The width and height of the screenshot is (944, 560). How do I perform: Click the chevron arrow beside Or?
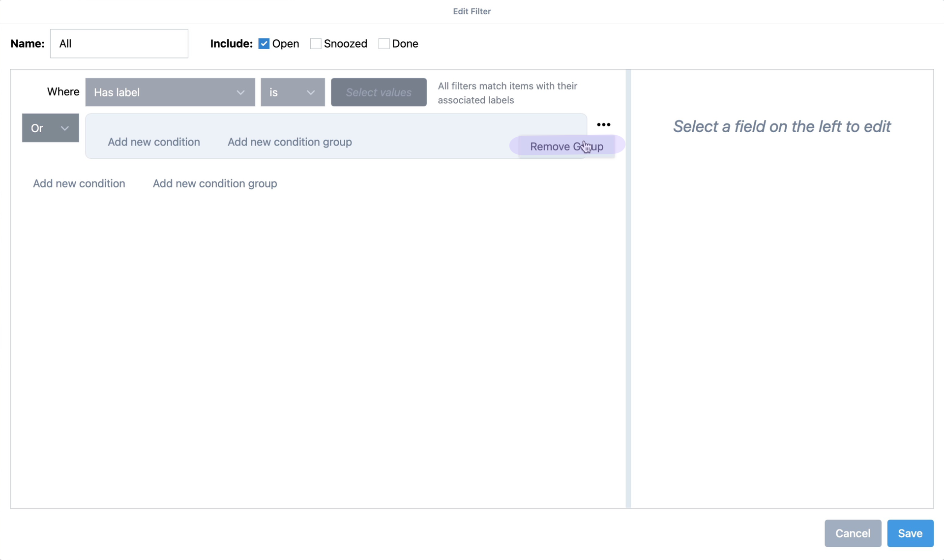click(65, 128)
